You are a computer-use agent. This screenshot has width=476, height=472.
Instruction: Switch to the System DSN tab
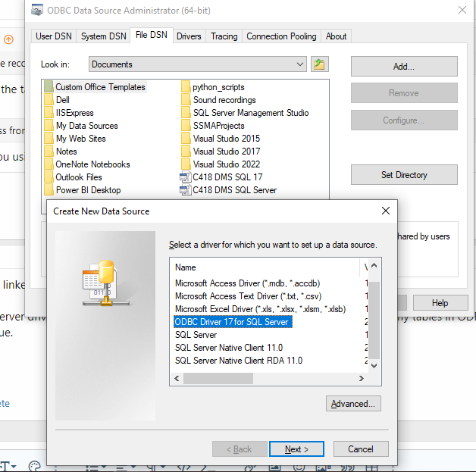pos(103,36)
